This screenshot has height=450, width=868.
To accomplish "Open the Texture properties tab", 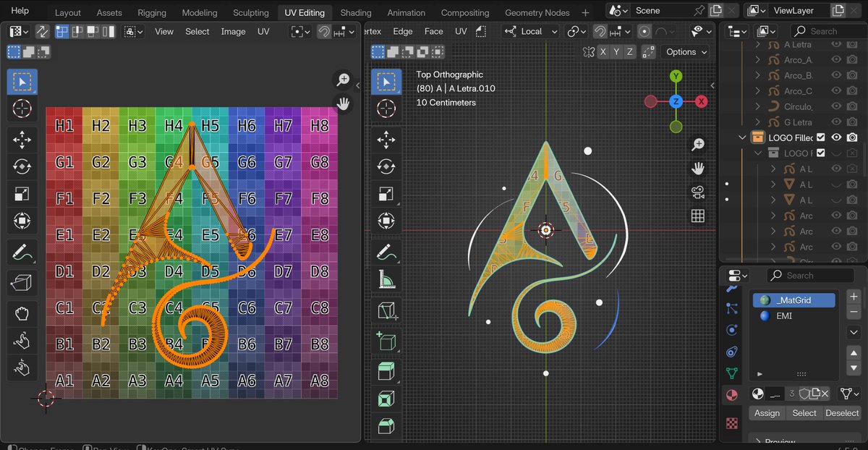I will 732,423.
